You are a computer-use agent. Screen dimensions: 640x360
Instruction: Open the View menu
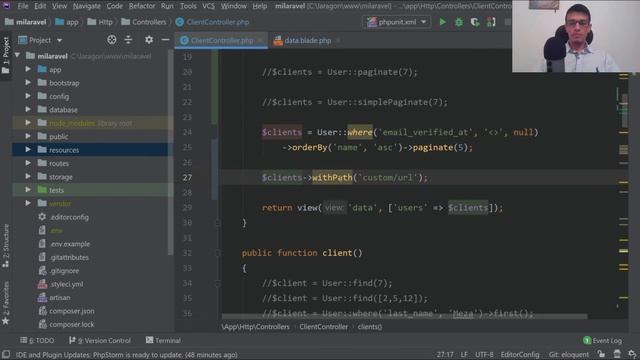[59, 6]
